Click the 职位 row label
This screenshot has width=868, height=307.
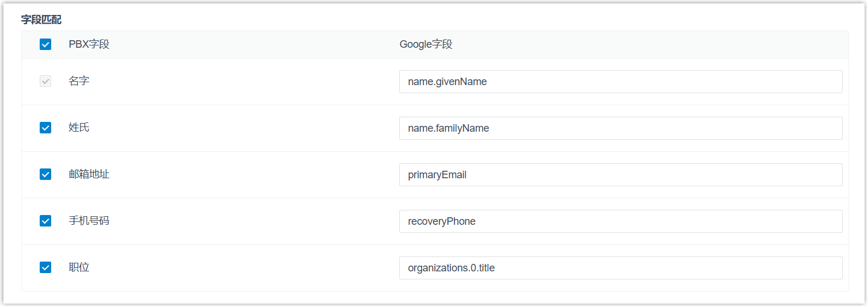(x=79, y=267)
